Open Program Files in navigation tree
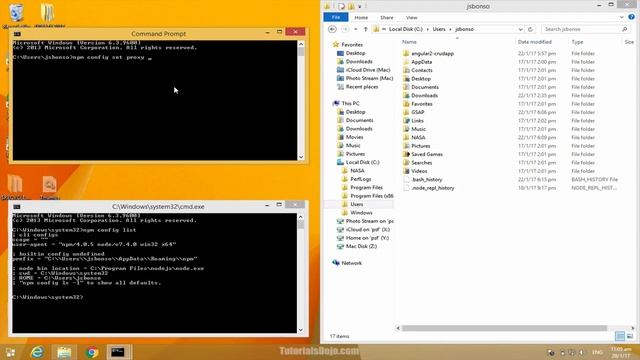Viewport: 640px width, 360px height. (366, 188)
